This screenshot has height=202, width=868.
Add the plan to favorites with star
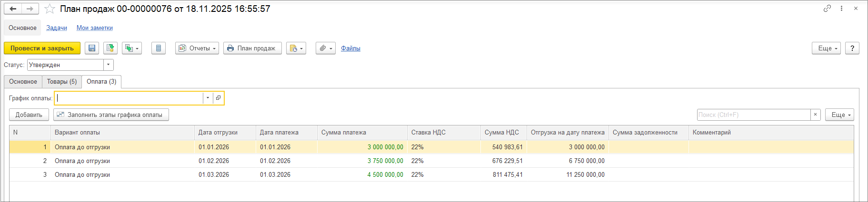coord(50,9)
